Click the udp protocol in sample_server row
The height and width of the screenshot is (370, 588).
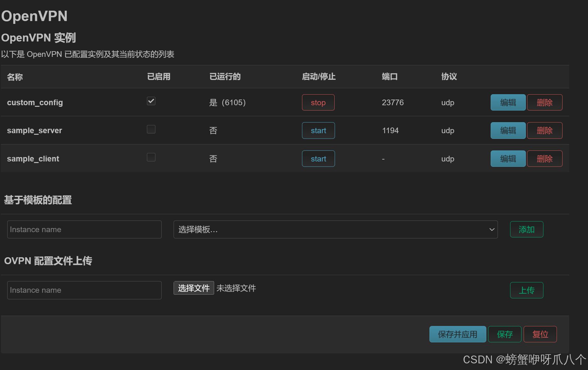pyautogui.click(x=448, y=131)
